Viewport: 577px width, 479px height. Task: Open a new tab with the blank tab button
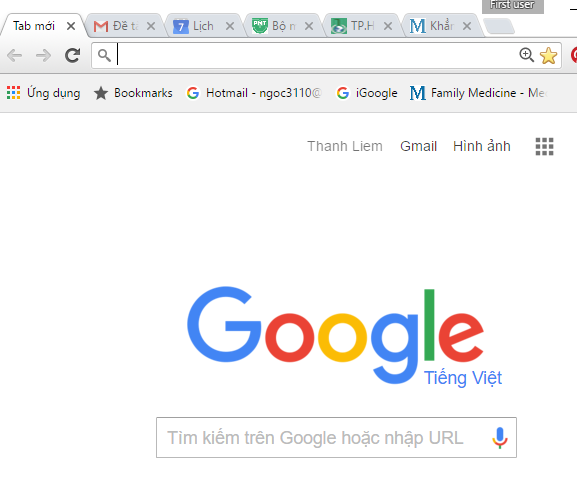pyautogui.click(x=499, y=26)
